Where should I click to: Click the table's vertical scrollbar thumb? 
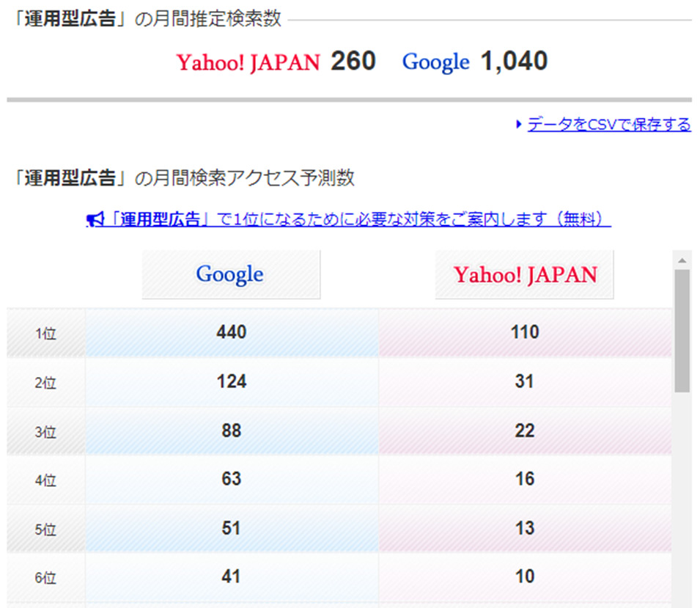point(682,331)
